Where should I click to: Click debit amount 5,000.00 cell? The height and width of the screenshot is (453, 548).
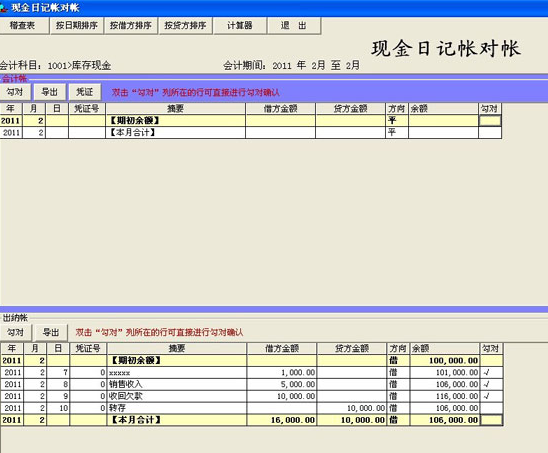(x=282, y=384)
